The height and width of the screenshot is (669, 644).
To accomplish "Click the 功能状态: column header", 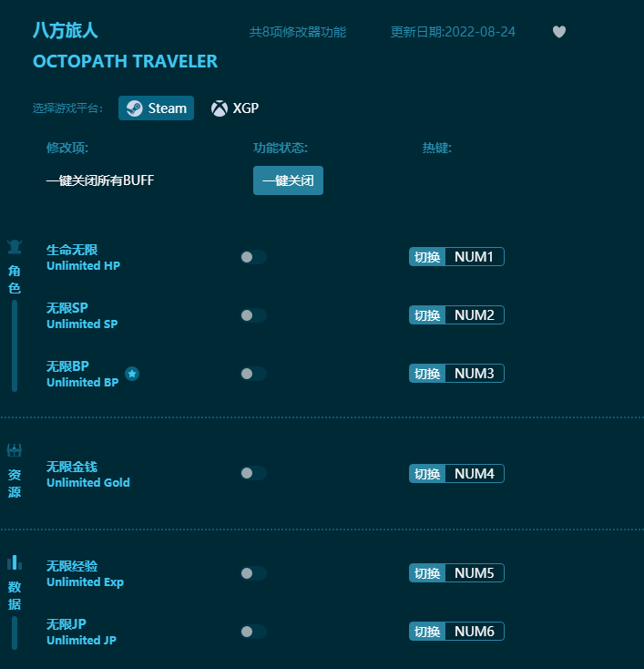I will coord(281,148).
